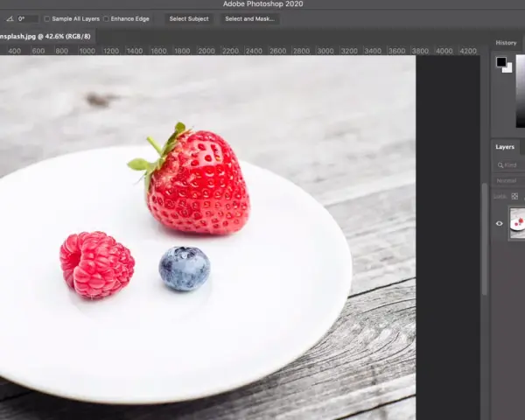525x420 pixels.
Task: Pick a shade in the color picker field
Action: (521, 91)
